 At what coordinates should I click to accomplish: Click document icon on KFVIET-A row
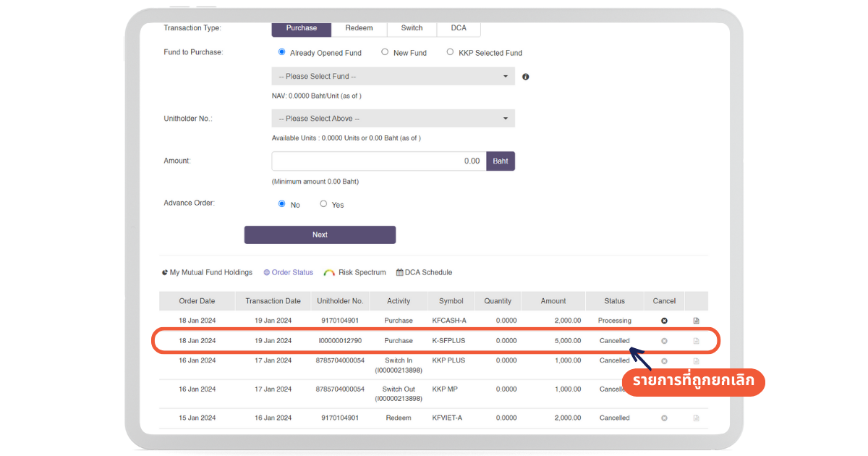coord(696,418)
